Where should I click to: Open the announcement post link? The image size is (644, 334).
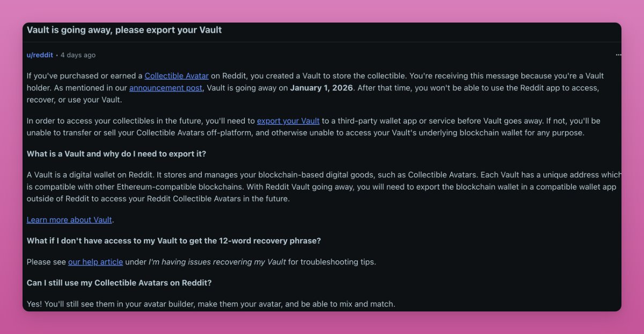pyautogui.click(x=166, y=88)
